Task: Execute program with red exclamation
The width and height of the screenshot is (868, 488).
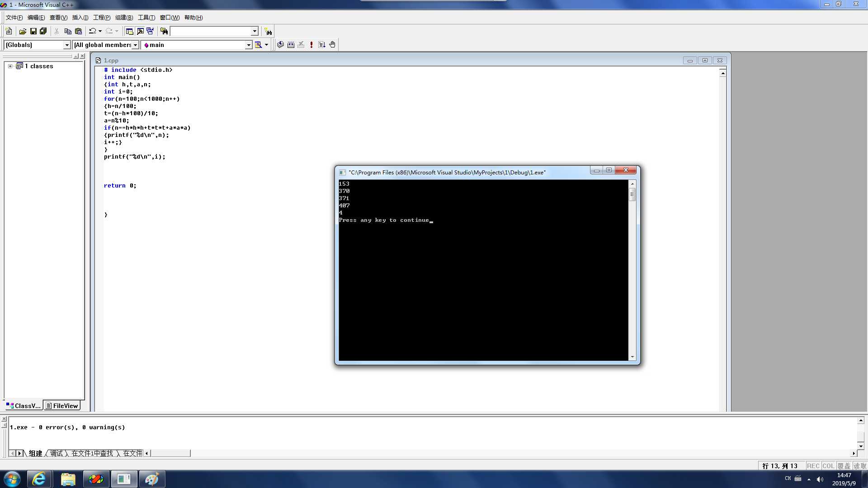Action: pyautogui.click(x=311, y=45)
